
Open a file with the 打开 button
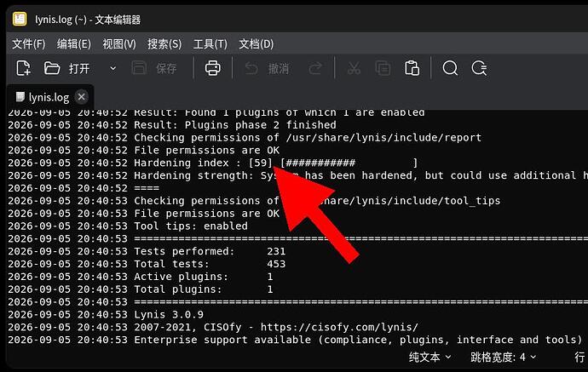point(79,69)
